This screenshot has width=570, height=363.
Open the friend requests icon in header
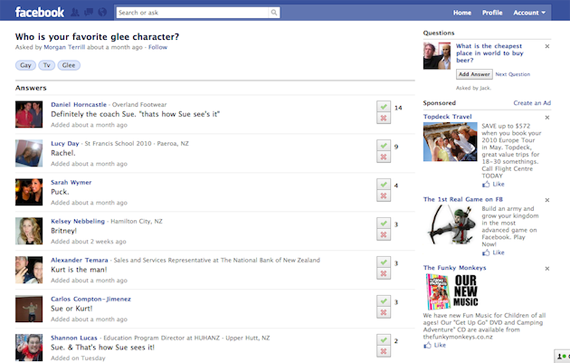pyautogui.click(x=75, y=12)
